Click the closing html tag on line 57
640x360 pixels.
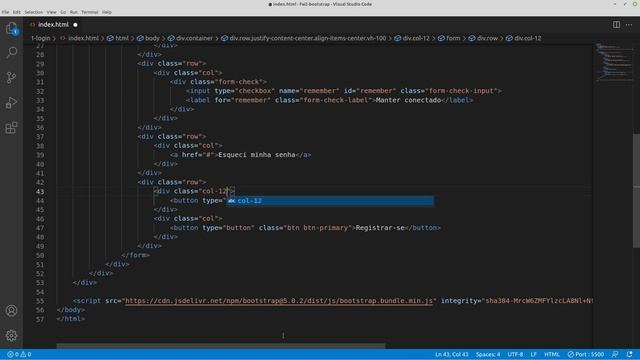pyautogui.click(x=71, y=319)
